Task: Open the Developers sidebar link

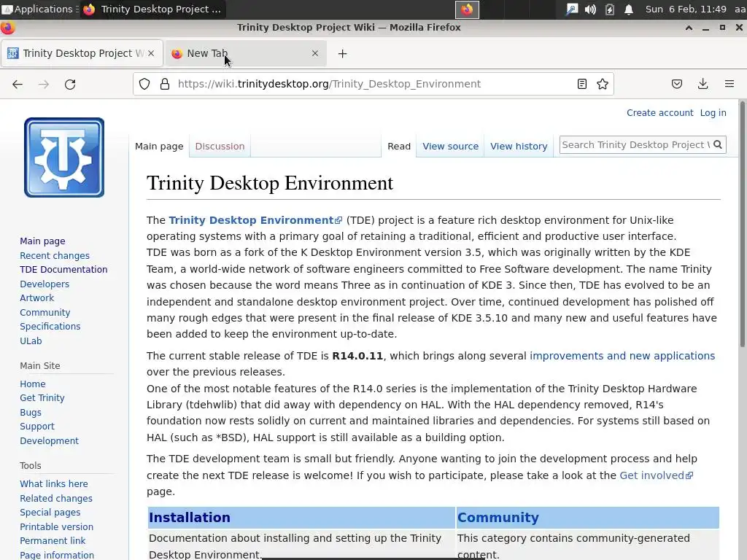Action: (44, 284)
